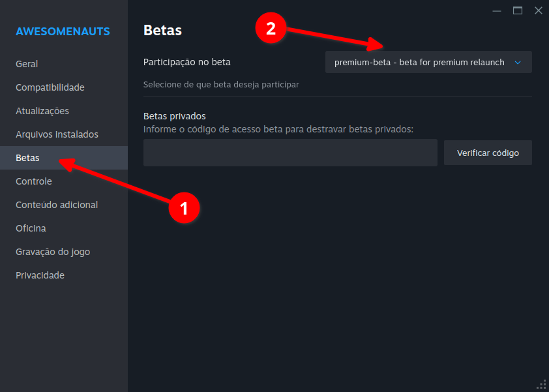This screenshot has width=549, height=392.
Task: Show Conteúdo adicional section
Action: click(57, 205)
